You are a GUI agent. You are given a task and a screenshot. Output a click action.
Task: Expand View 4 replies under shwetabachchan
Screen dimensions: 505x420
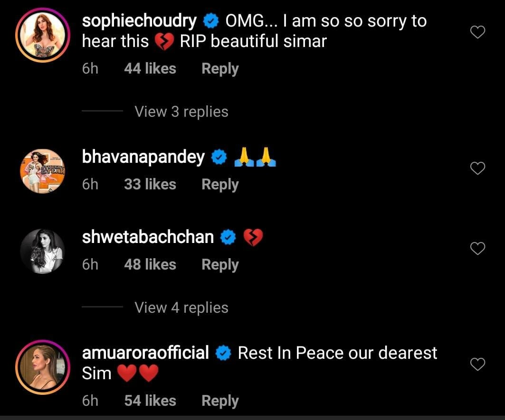pos(181,308)
